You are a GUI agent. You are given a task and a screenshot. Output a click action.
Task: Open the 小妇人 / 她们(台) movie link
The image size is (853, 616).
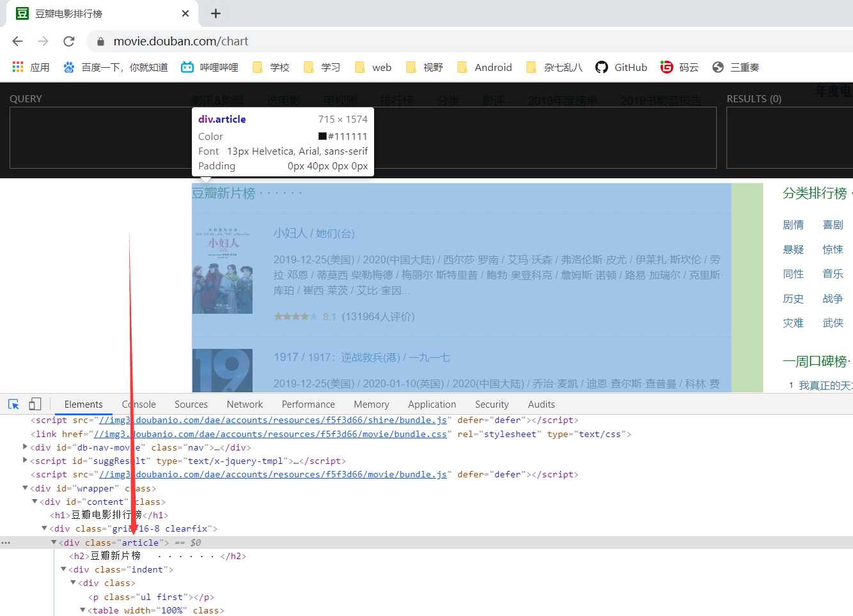[x=314, y=233]
